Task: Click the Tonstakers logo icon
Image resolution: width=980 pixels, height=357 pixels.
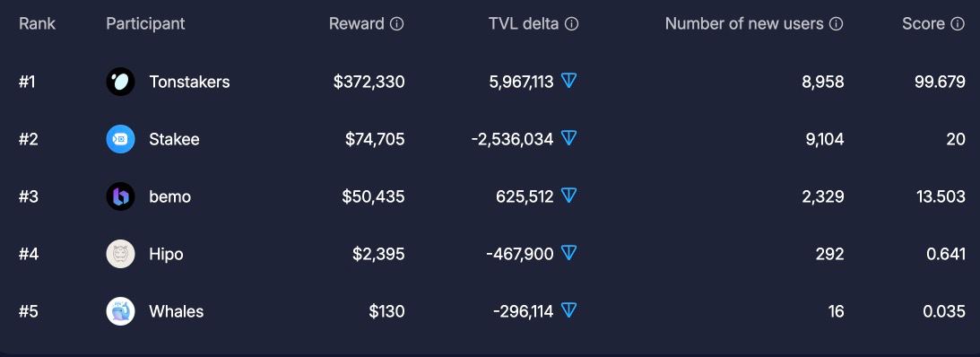Action: coord(121,82)
